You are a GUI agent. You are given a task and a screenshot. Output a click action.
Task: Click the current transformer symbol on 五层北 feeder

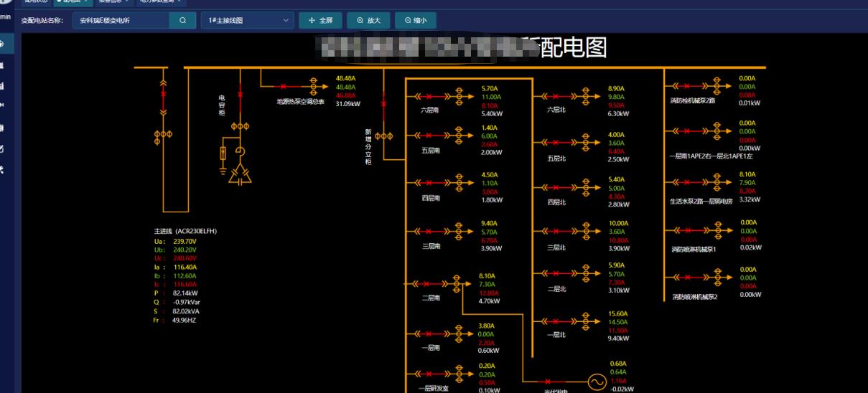tap(586, 143)
